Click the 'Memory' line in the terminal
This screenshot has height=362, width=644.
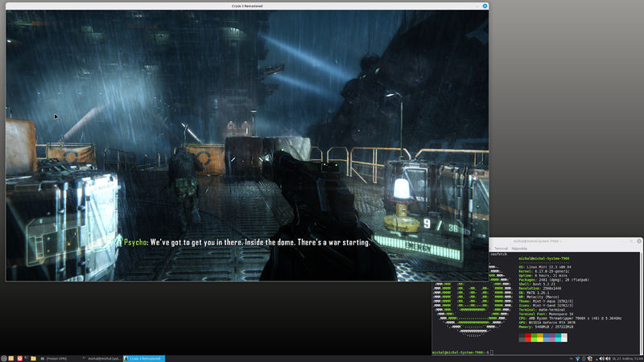tap(546, 327)
